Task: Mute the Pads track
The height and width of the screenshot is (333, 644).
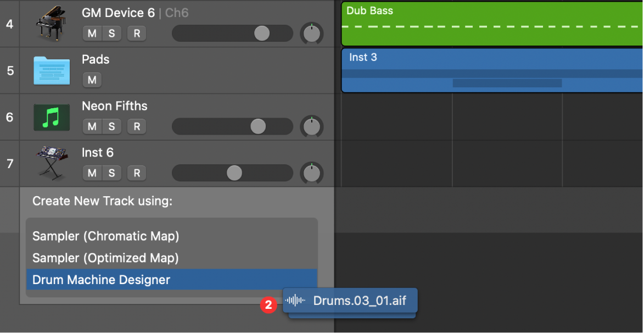Action: pos(92,80)
